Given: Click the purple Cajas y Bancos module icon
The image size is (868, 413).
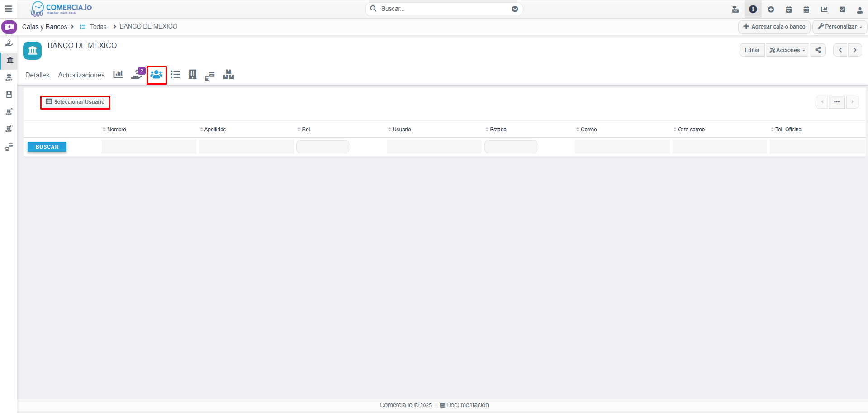Looking at the screenshot, I should click(9, 27).
